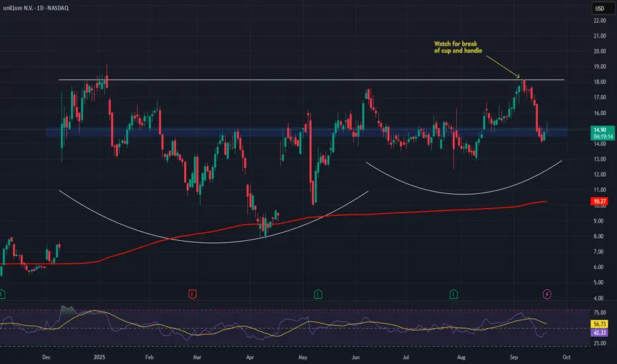The height and width of the screenshot is (364, 617).
Task: Click the 25.00 RSI scale label
Action: pyautogui.click(x=600, y=343)
